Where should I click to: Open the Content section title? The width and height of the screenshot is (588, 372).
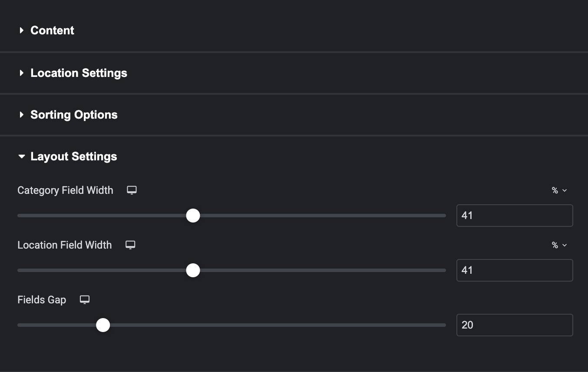click(52, 30)
